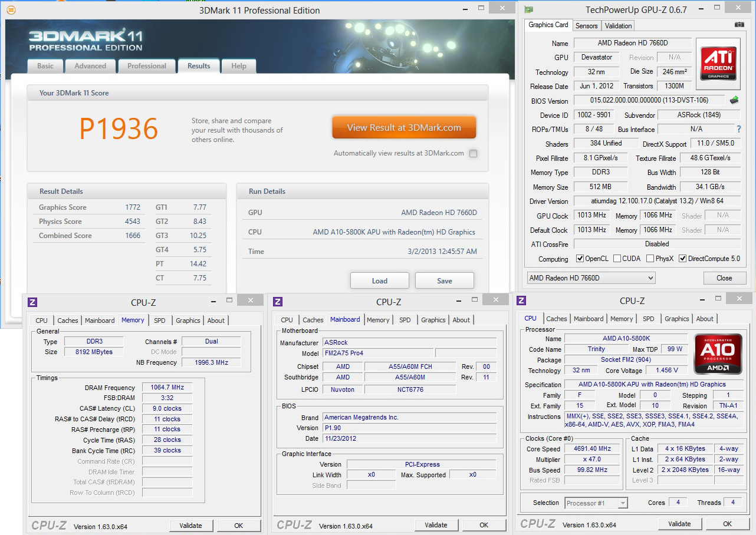Save the GPU BIOS using the chip icon
Viewport: 756px width, 535px height.
[x=734, y=100]
